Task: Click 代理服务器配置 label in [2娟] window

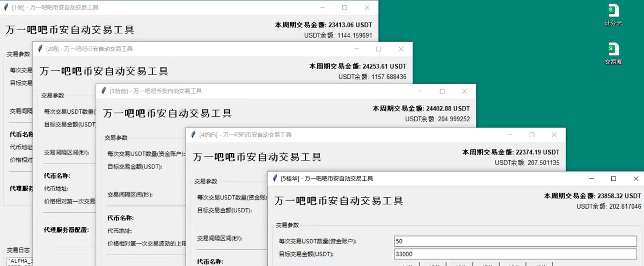Action: (x=66, y=230)
